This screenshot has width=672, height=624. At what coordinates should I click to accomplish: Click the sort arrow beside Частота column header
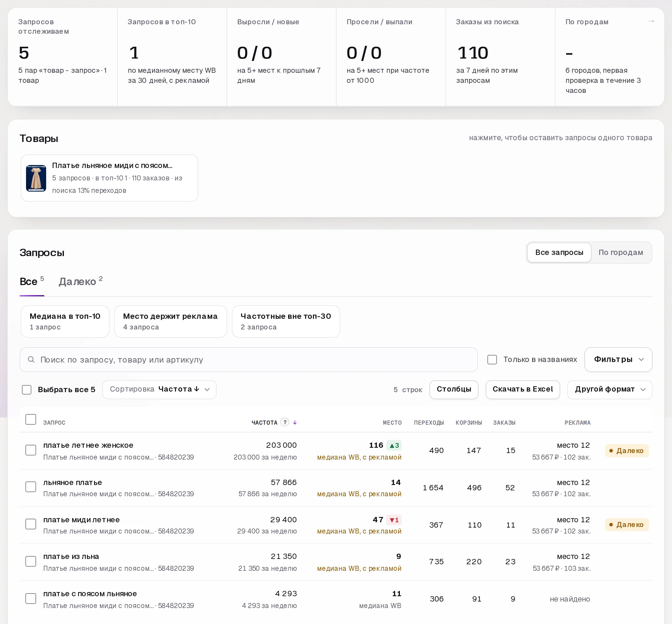(x=295, y=422)
